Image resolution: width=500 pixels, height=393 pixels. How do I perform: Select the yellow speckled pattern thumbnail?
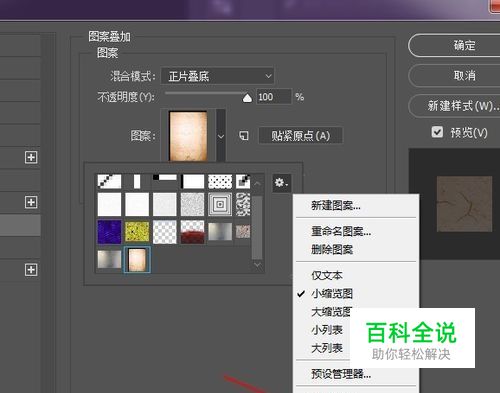point(137,232)
